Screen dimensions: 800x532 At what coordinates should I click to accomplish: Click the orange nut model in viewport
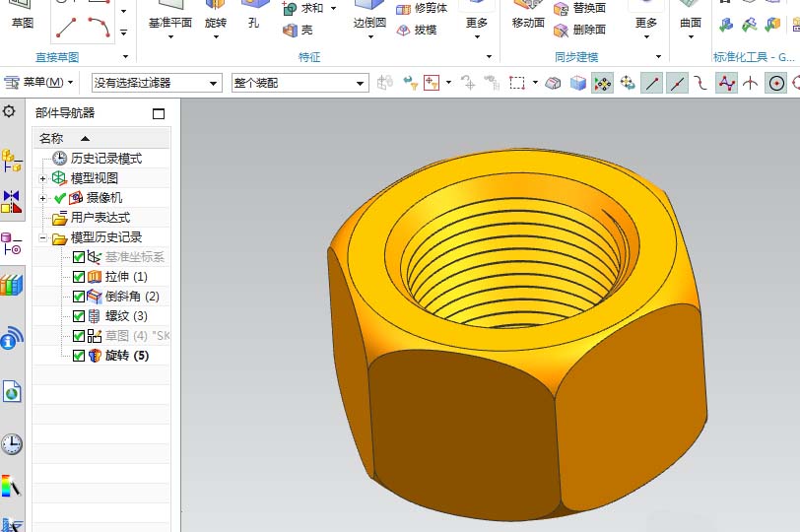click(x=516, y=334)
